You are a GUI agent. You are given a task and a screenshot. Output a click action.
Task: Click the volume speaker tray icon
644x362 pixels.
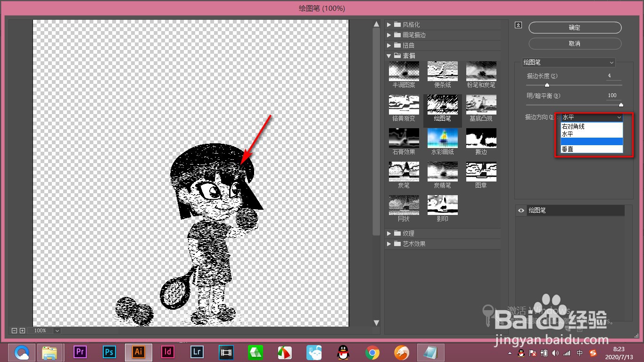click(555, 353)
